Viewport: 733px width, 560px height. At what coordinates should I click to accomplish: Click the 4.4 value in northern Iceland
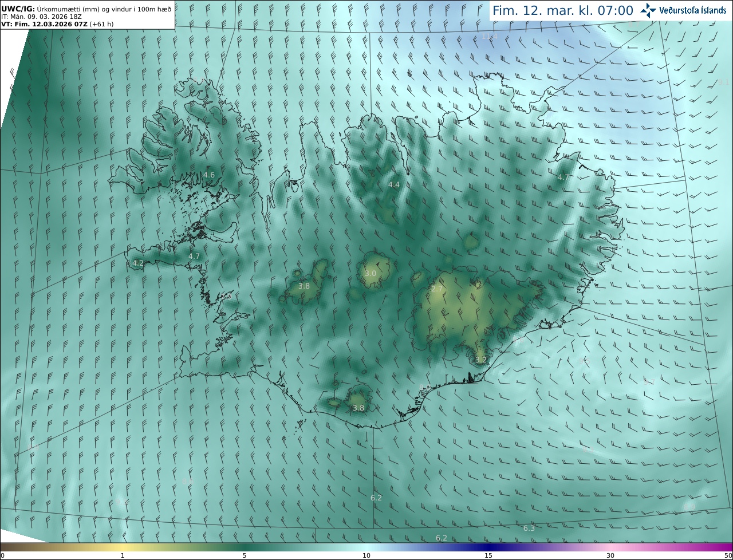(394, 185)
